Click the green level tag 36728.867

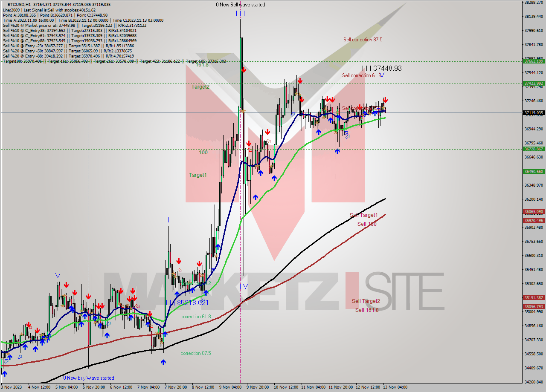(x=534, y=149)
